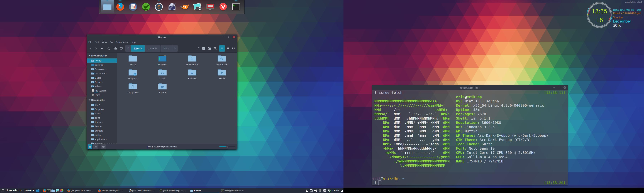Adjust the icon zoom slider
The width and height of the screenshot is (644, 193).
(227, 147)
